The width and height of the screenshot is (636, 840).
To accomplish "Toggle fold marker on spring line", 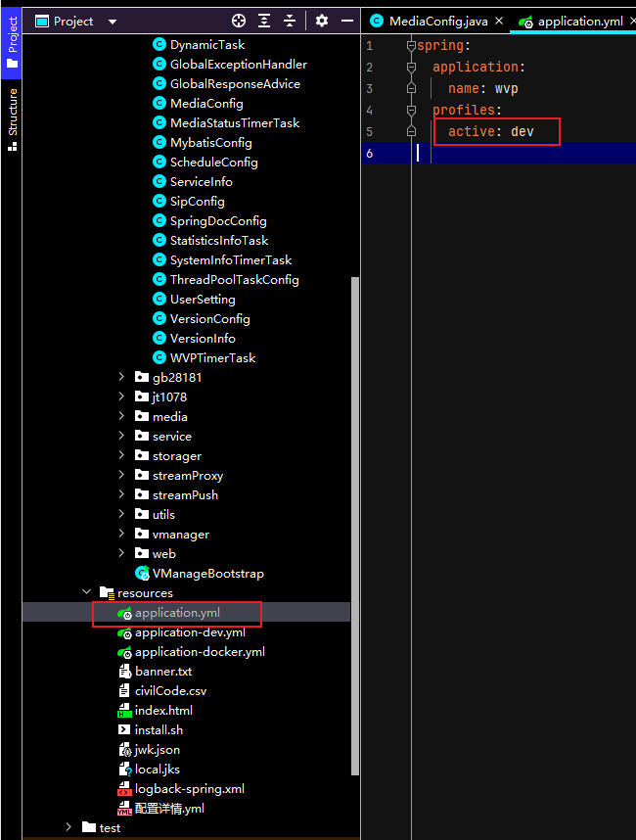I will tap(411, 46).
